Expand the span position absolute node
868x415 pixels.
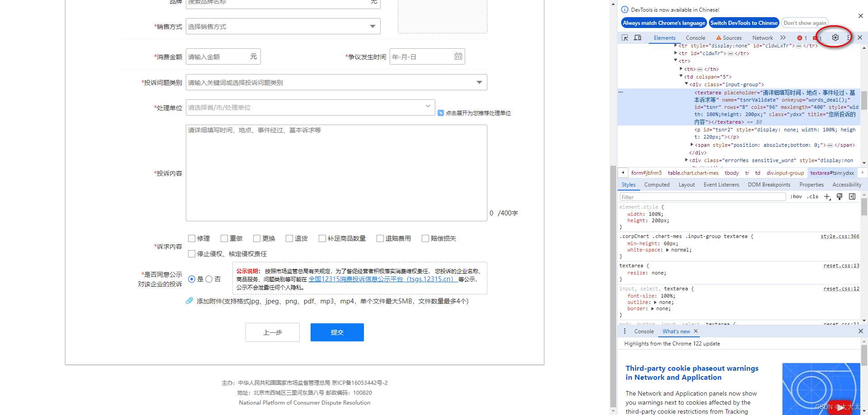(x=692, y=145)
